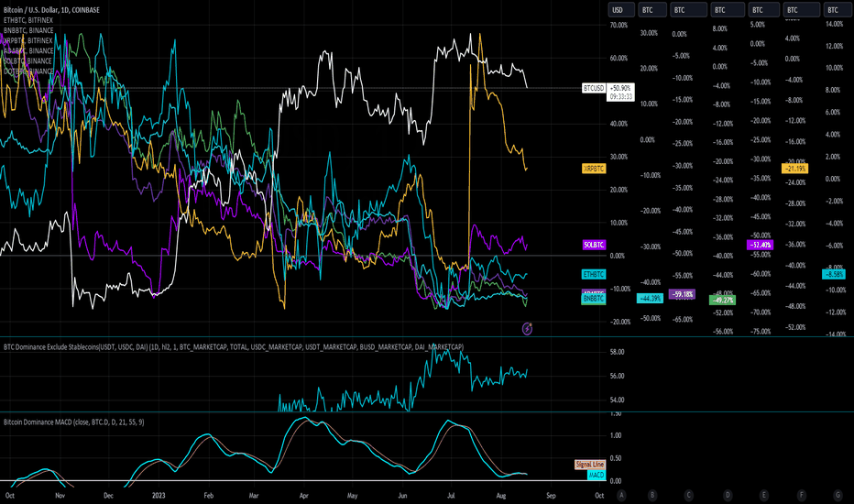
Task: Select the scale A circle badge
Action: [x=621, y=495]
